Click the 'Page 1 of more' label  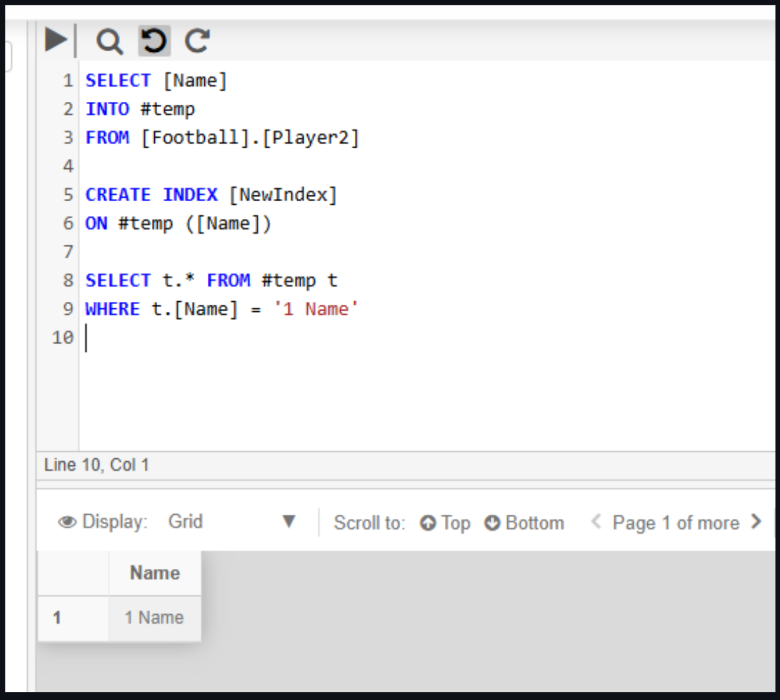(676, 523)
